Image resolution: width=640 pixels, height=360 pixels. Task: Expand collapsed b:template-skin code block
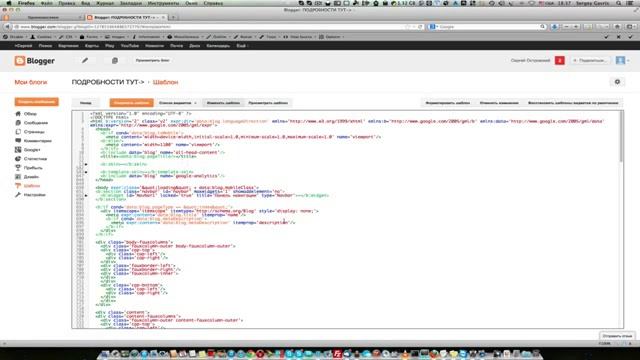(86, 172)
